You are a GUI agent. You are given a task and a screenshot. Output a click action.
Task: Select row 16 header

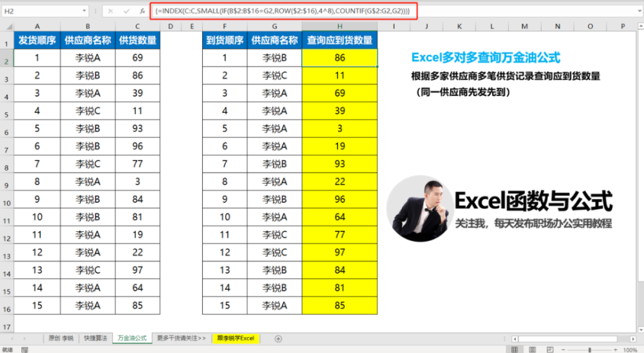pos(6,305)
